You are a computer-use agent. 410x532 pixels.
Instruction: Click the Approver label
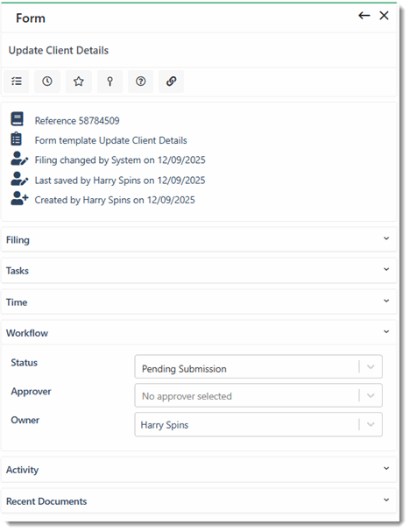pos(31,392)
